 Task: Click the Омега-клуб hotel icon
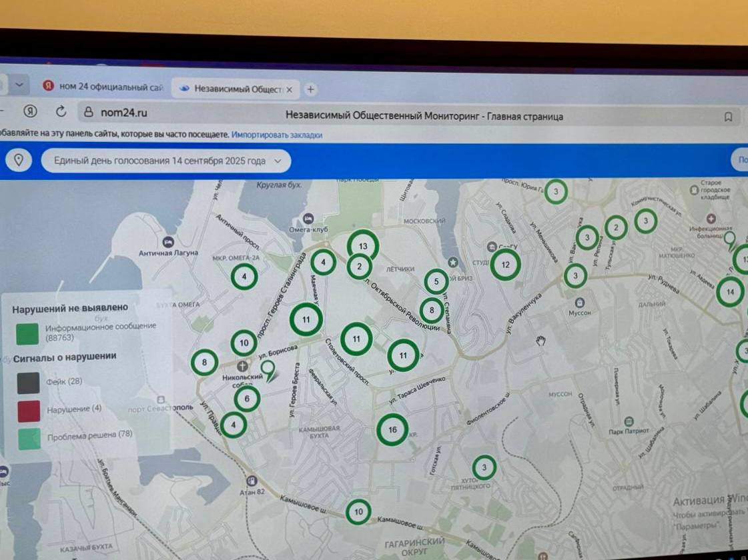tap(308, 218)
